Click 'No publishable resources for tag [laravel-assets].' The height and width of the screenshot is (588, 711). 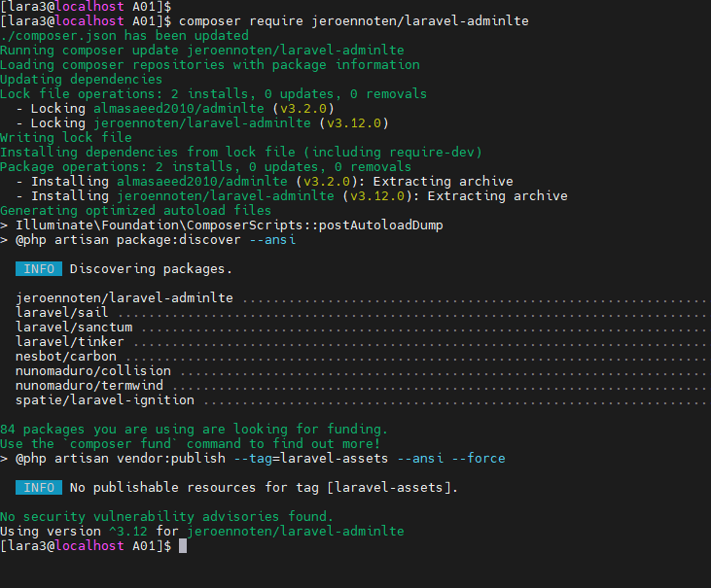[264, 488]
